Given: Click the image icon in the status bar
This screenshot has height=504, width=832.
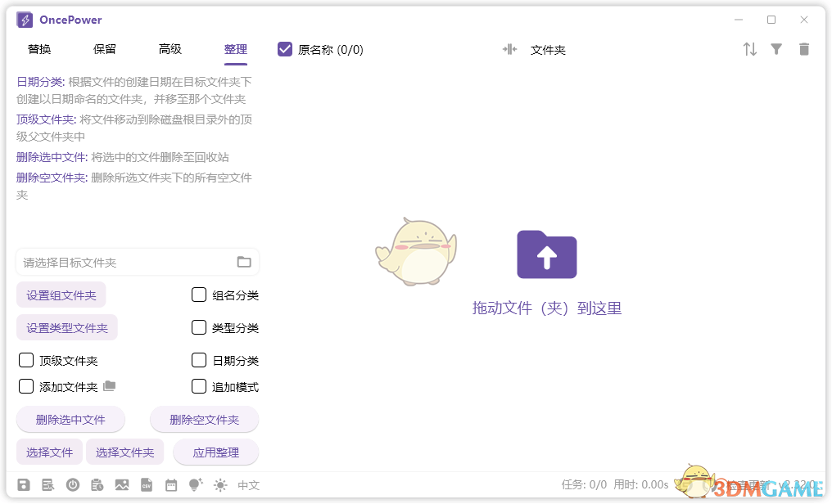Looking at the screenshot, I should click(123, 484).
